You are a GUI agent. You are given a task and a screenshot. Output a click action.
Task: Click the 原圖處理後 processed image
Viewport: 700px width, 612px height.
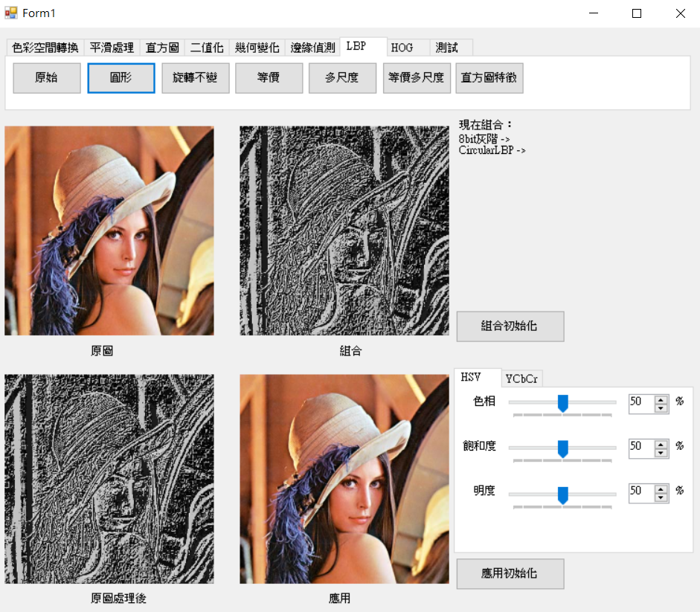tap(109, 479)
